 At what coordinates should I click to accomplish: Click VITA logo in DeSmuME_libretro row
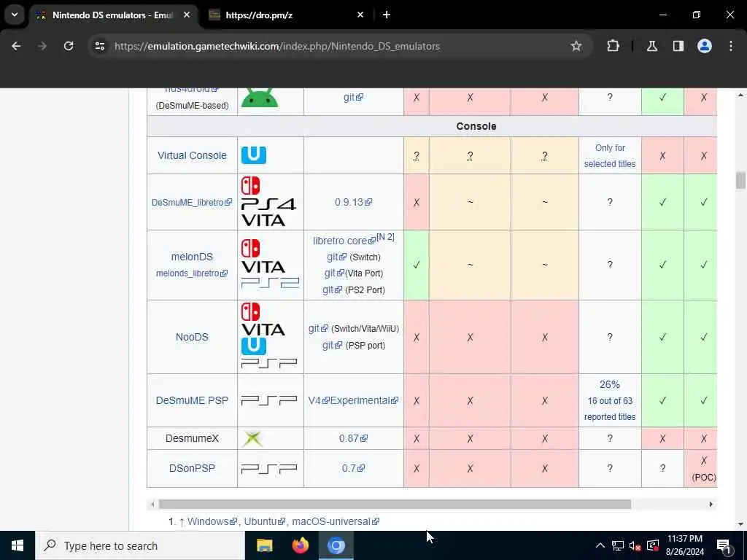[x=263, y=220]
